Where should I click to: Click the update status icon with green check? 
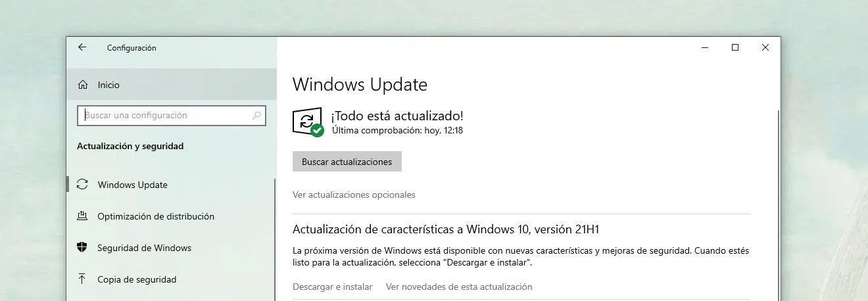(x=308, y=122)
